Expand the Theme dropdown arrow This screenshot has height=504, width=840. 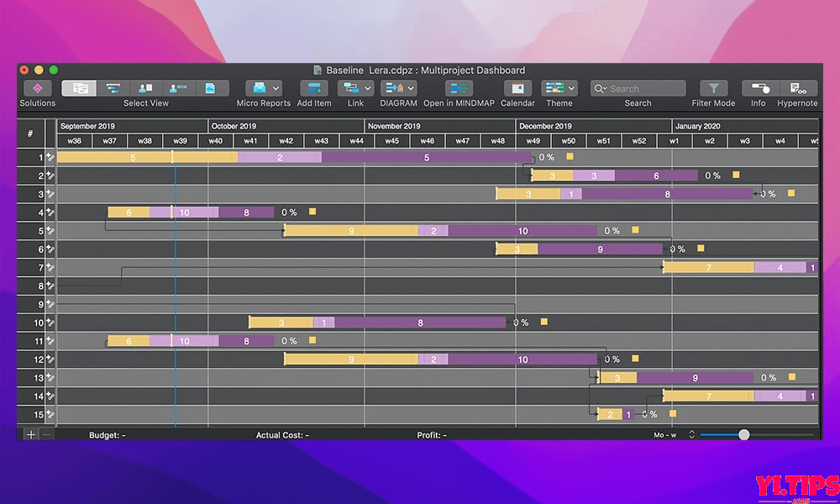572,88
